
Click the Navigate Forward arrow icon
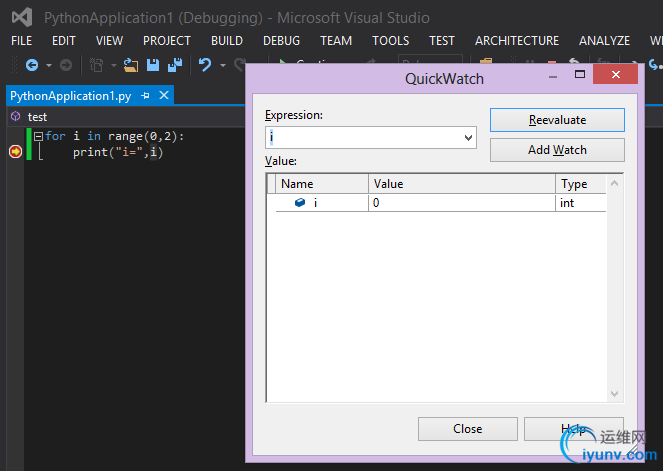(x=66, y=65)
